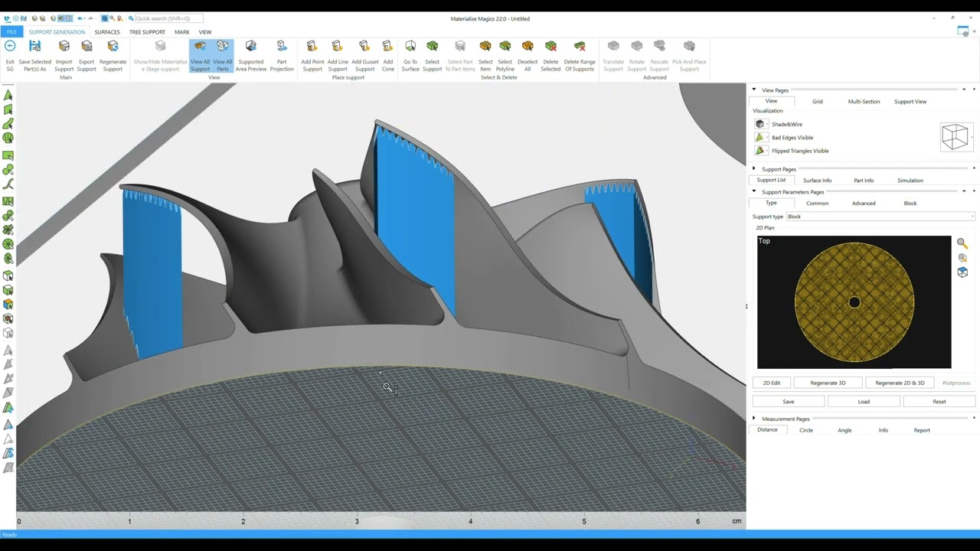This screenshot has width=980, height=551.
Task: Click the Deselect All icon
Action: click(528, 46)
